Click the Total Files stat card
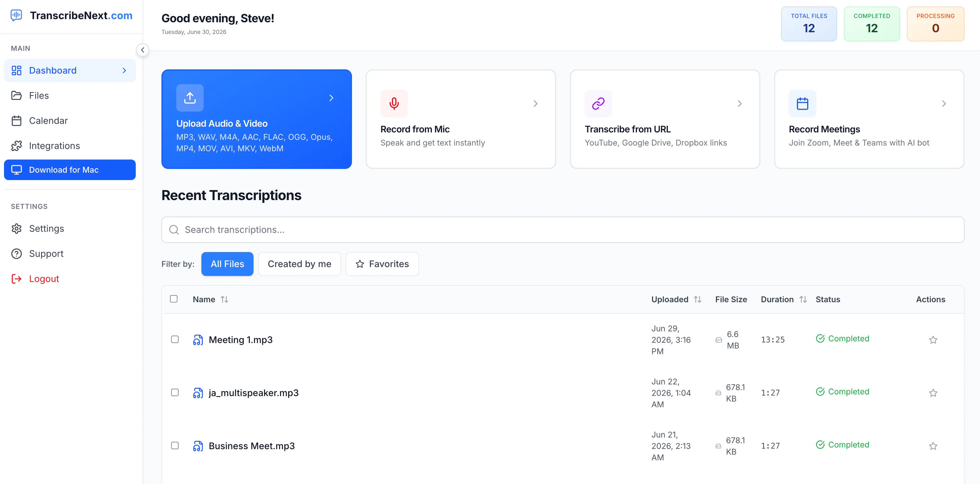 pos(809,24)
